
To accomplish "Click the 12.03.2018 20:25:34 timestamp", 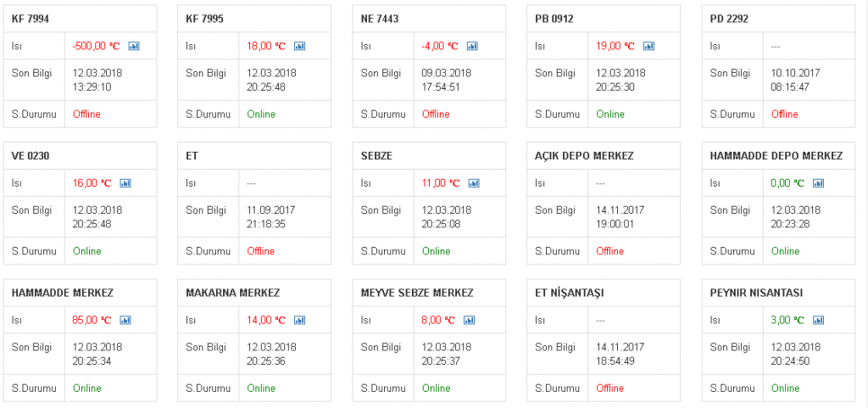I will pyautogui.click(x=97, y=353).
